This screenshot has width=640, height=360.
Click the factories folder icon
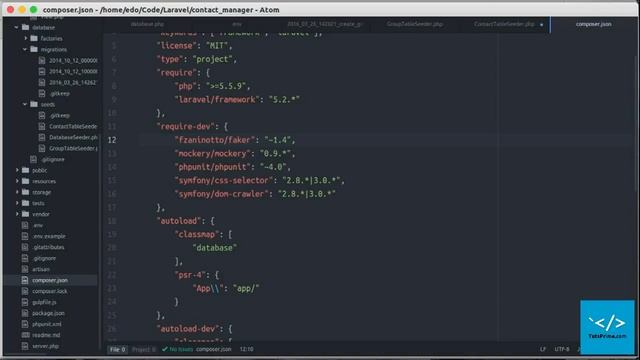coord(34,38)
